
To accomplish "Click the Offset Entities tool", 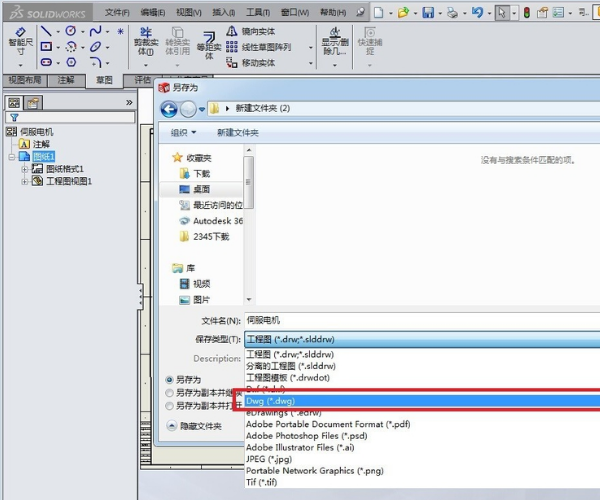I will (209, 46).
